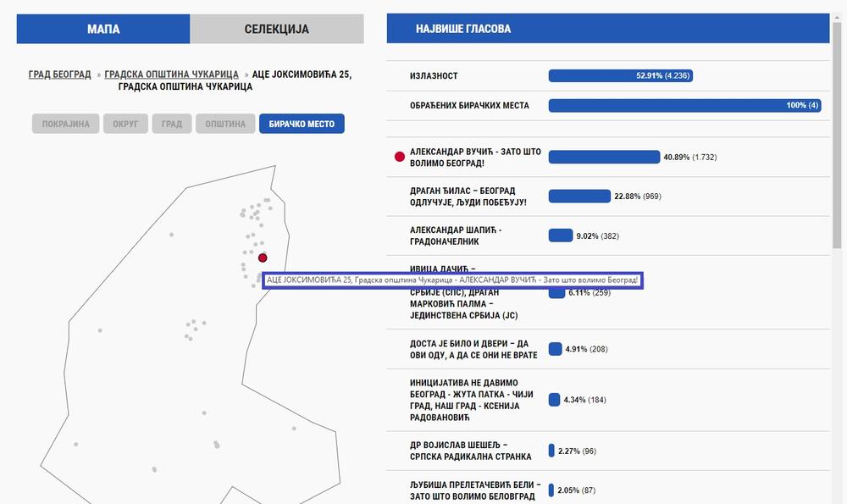Select the БИРАЧКО МЕСТО level button
The width and height of the screenshot is (847, 504).
click(302, 124)
